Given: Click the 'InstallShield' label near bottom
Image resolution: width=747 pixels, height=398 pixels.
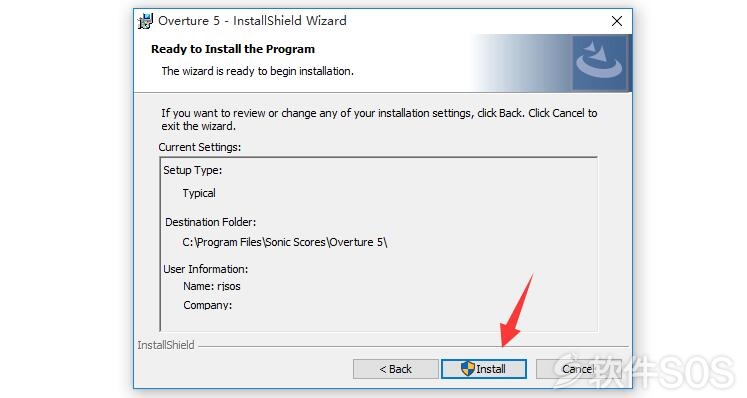Looking at the screenshot, I should [166, 345].
